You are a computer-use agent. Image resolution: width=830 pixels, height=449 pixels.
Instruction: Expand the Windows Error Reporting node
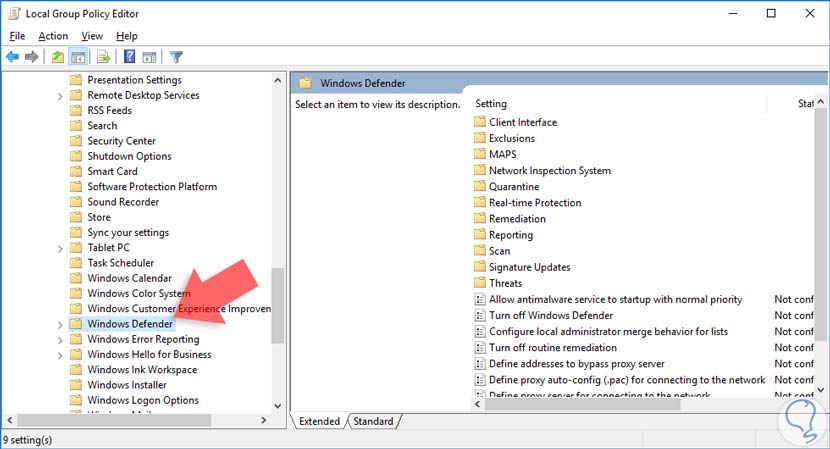click(60, 340)
